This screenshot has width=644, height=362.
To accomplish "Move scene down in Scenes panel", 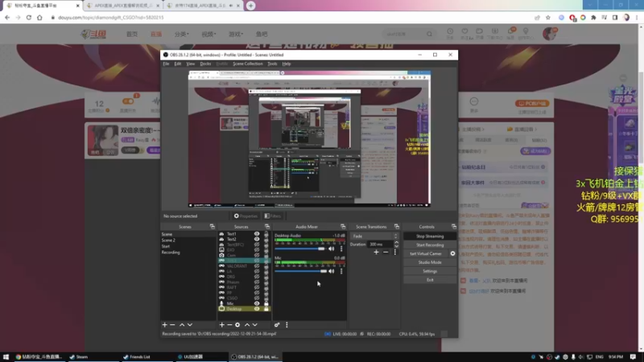I will click(x=190, y=325).
